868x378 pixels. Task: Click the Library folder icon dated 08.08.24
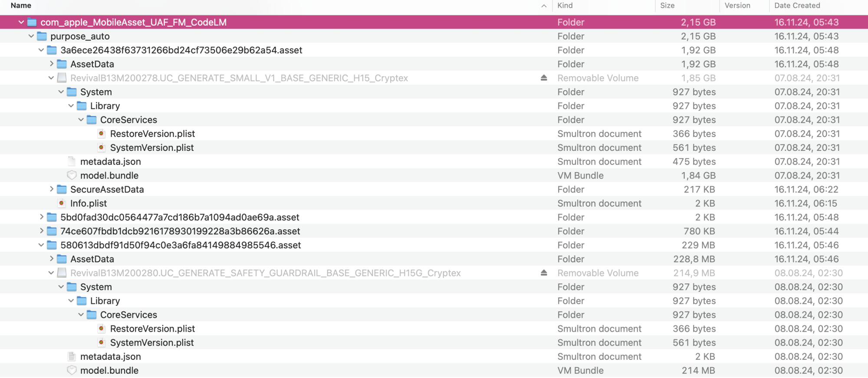(82, 300)
